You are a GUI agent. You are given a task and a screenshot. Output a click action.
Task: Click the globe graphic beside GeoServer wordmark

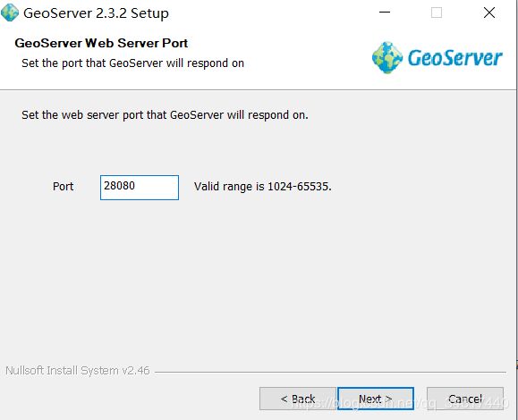[387, 58]
